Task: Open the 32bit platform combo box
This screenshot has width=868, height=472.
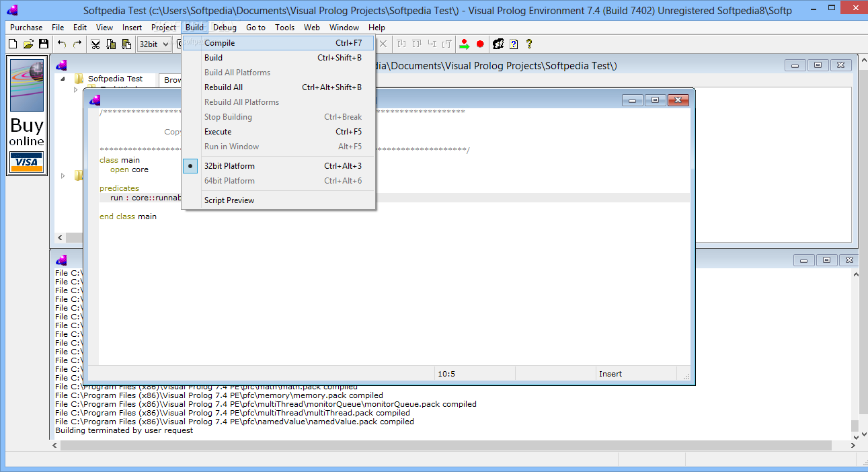Action: click(154, 44)
